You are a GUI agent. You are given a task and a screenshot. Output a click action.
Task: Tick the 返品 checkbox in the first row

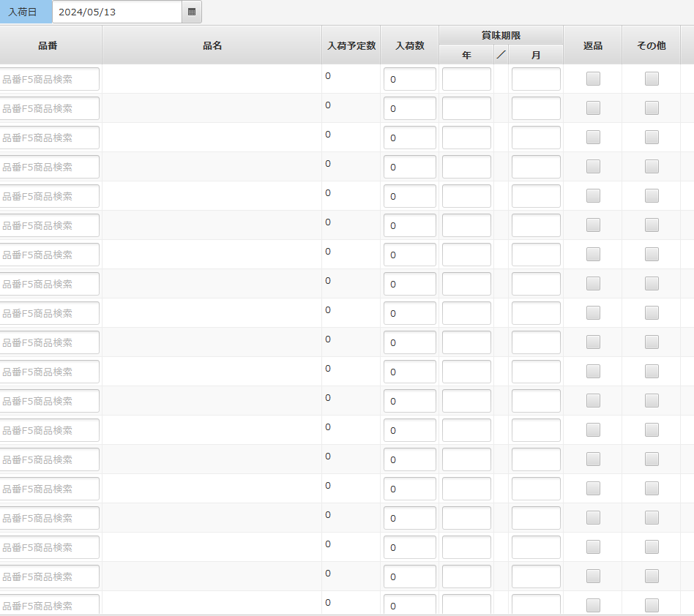[593, 79]
